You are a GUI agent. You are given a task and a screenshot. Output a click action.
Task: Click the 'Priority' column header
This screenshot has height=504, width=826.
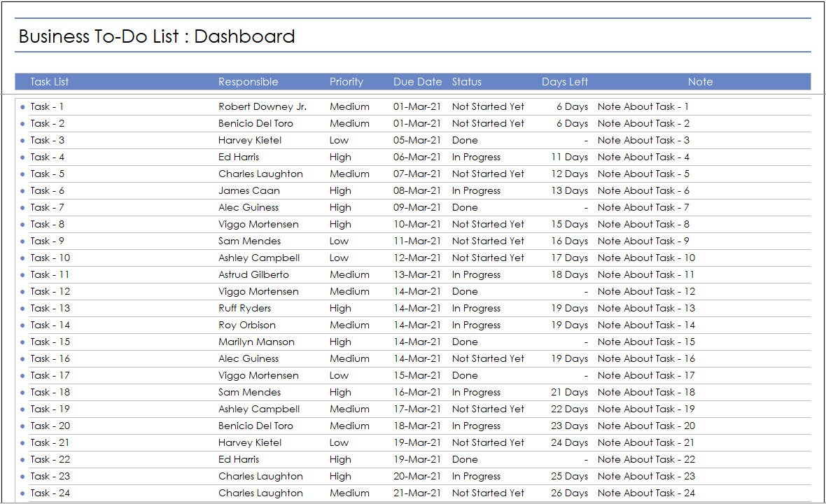346,82
